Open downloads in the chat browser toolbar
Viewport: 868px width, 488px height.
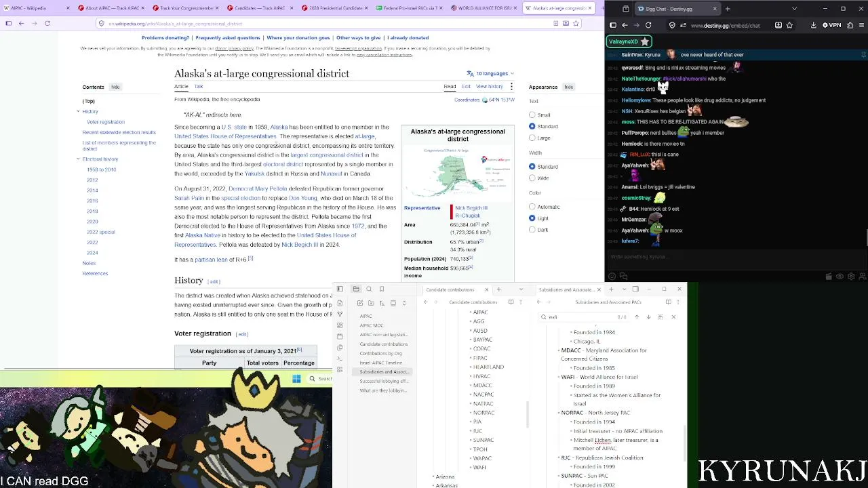tap(812, 25)
